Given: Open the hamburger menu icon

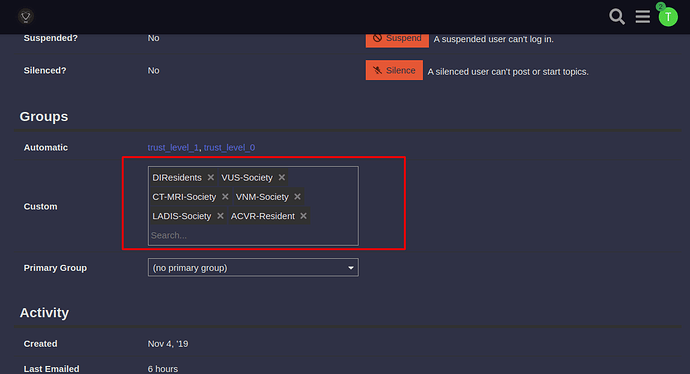Looking at the screenshot, I should [x=642, y=17].
